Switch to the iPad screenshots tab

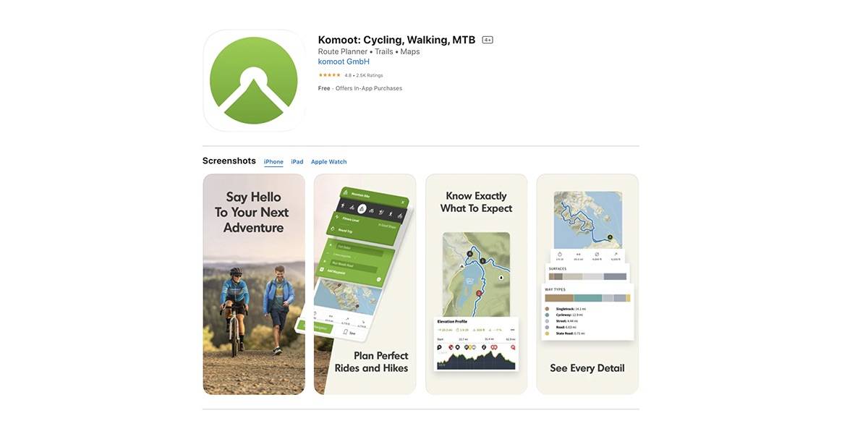click(297, 162)
